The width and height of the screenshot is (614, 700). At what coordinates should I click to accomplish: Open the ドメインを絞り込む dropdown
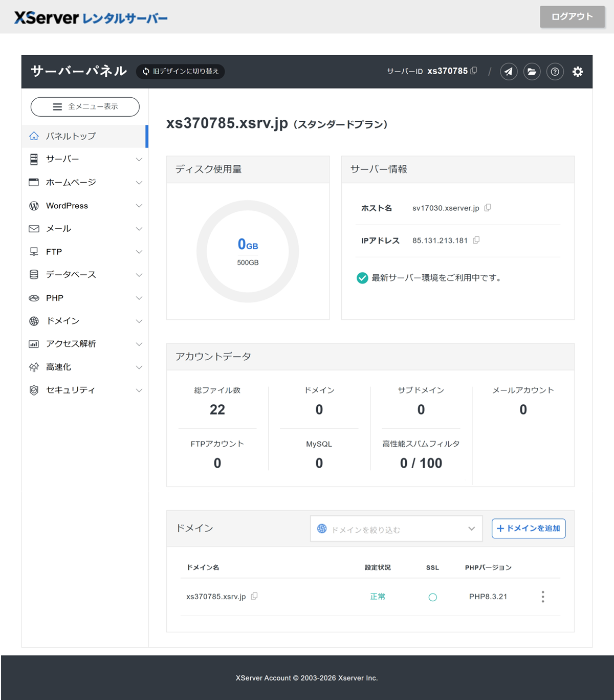(x=396, y=529)
